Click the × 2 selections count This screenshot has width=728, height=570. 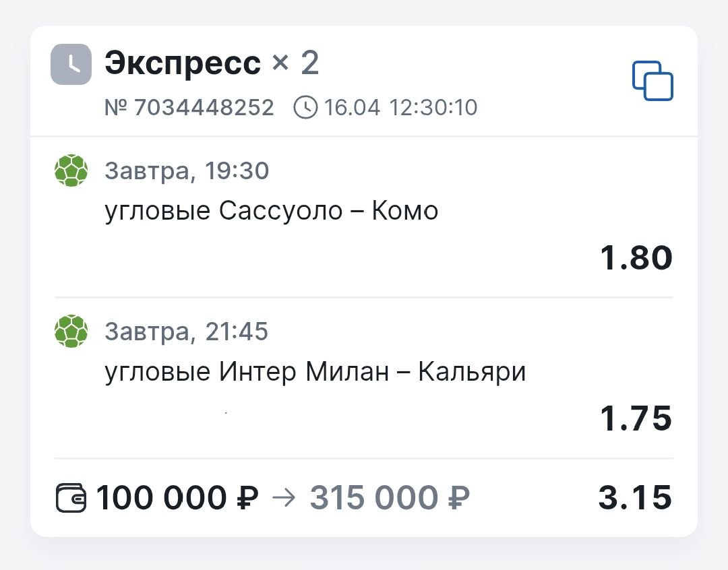point(295,63)
